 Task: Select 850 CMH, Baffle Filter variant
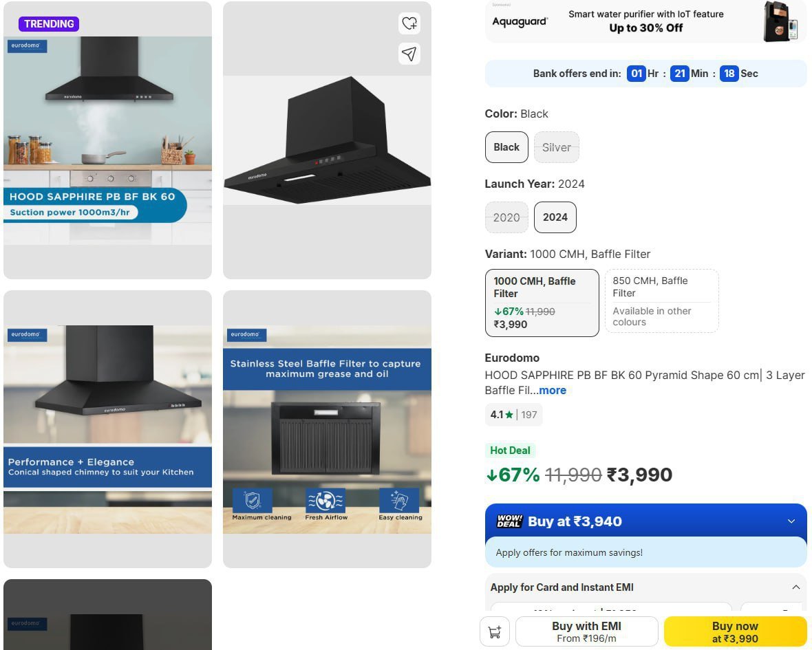(662, 301)
